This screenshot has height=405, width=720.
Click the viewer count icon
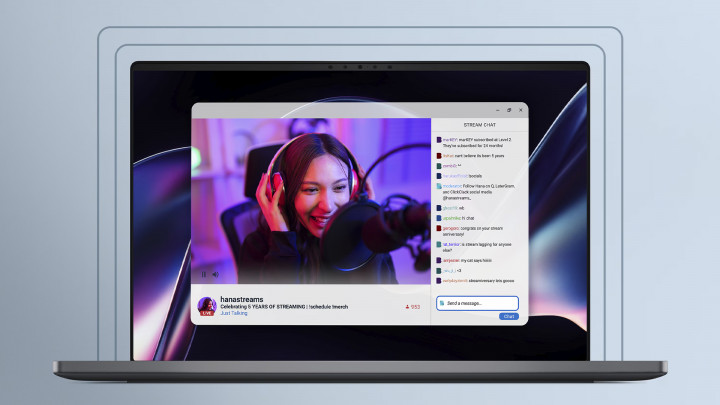coord(406,307)
